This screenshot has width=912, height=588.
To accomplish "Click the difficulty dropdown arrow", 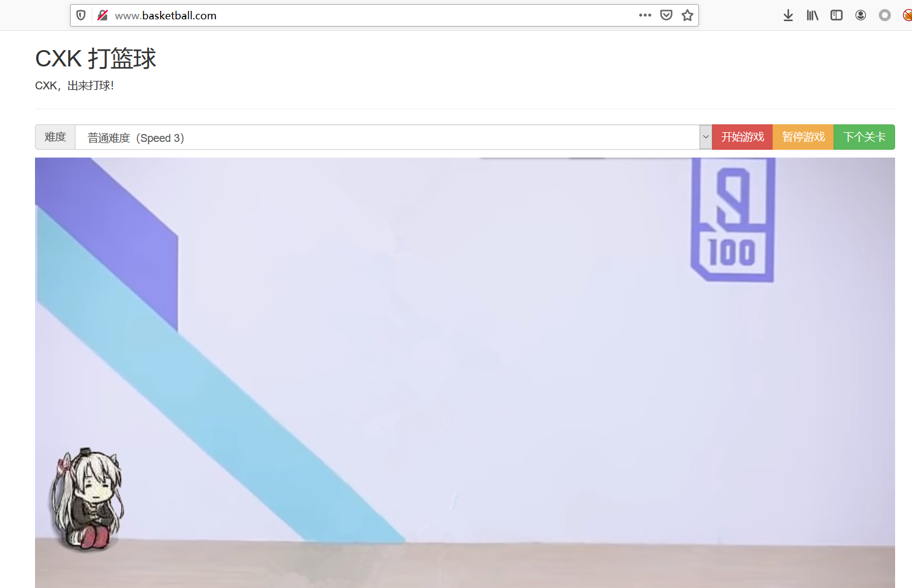I will click(x=706, y=137).
